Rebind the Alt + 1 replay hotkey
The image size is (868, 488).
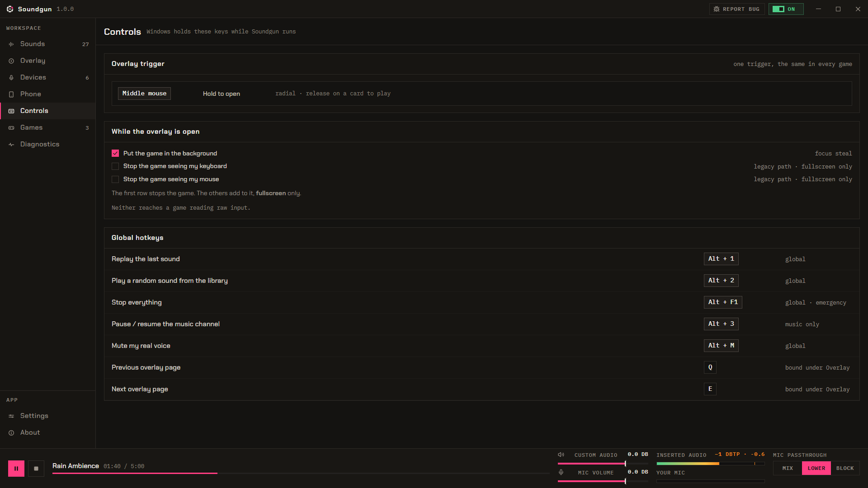tap(721, 259)
